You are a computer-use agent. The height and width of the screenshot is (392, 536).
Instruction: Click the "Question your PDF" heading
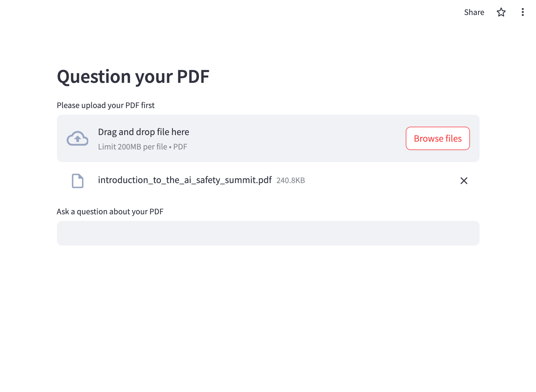click(x=133, y=77)
